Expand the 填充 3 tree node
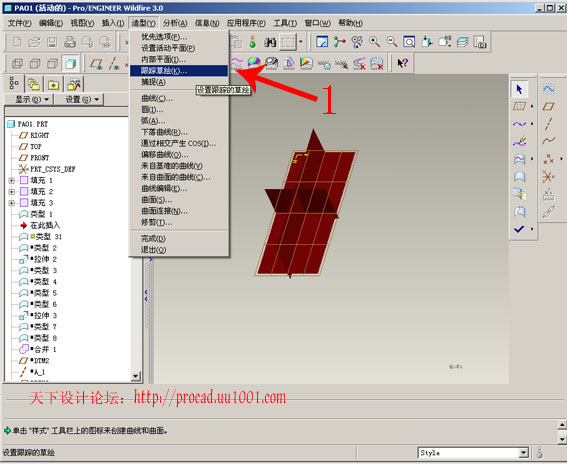This screenshot has width=567, height=464. 12,203
